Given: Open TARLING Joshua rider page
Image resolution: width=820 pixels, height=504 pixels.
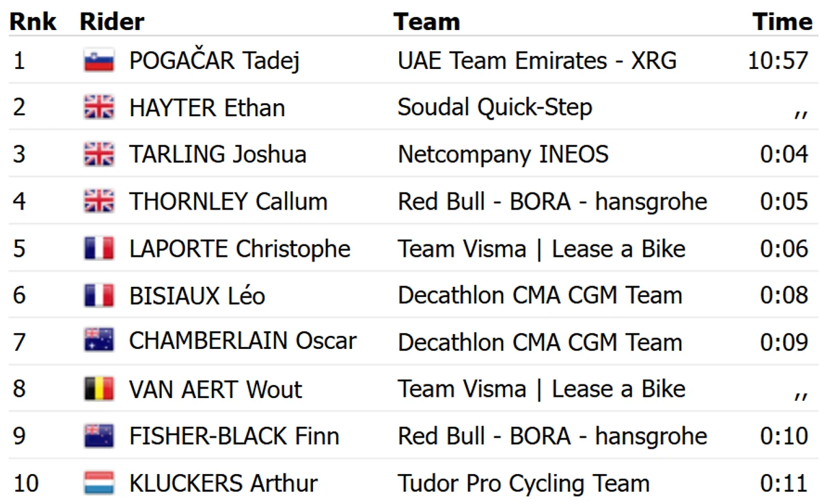Looking at the screenshot, I should click(217, 154).
